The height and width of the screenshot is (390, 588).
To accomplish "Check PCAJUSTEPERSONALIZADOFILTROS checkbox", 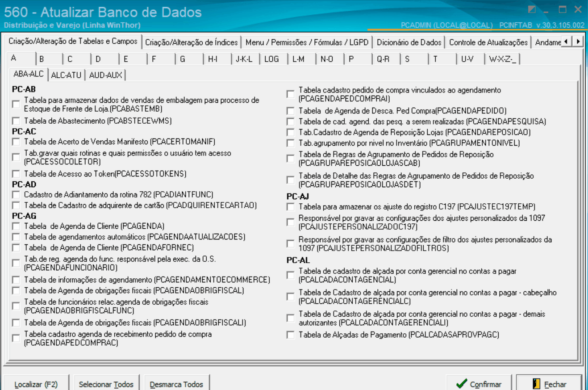I will [x=291, y=243].
